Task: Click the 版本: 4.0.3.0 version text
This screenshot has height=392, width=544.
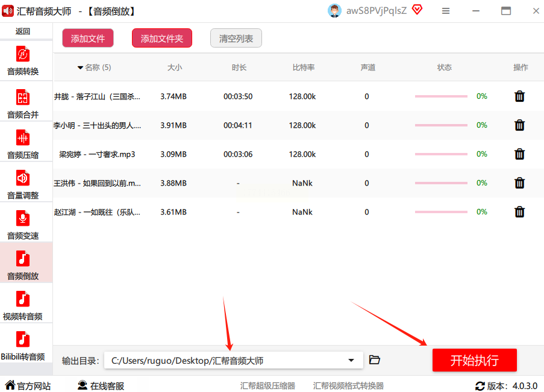Action: pyautogui.click(x=512, y=386)
